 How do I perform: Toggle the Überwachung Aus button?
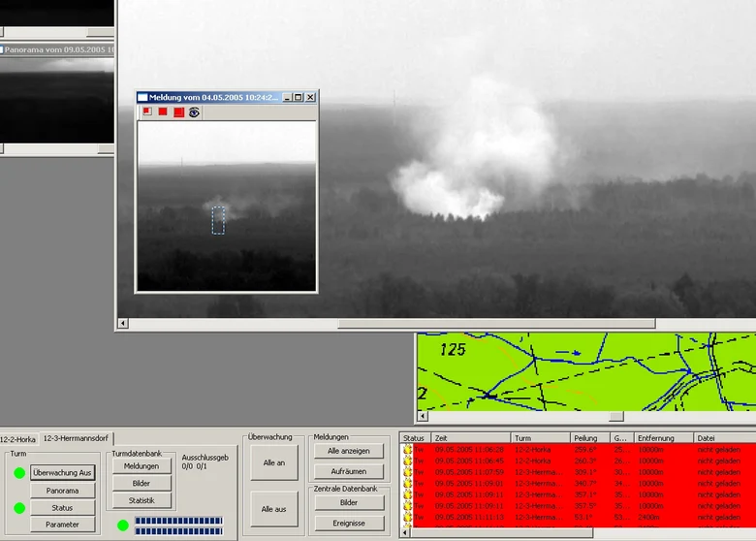pyautogui.click(x=62, y=472)
